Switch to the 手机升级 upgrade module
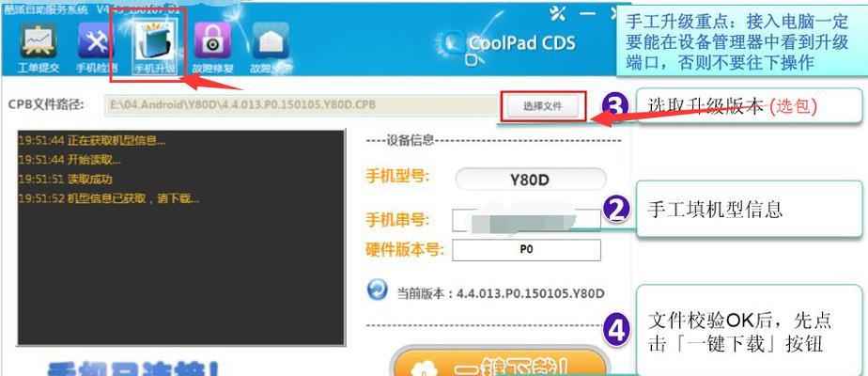This screenshot has height=376, width=868. 154,48
